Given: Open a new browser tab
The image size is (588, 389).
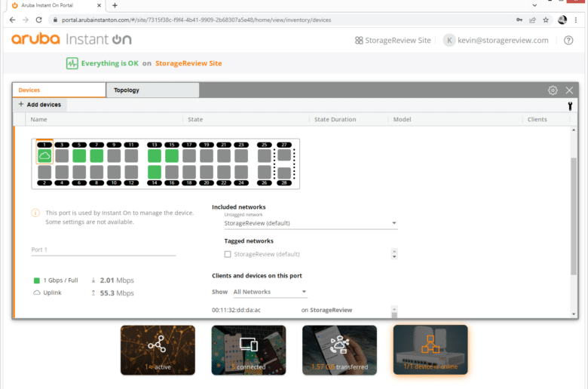Looking at the screenshot, I should coord(115,5).
